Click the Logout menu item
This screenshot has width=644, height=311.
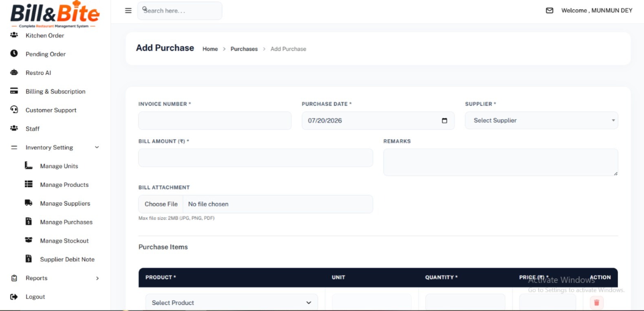tap(35, 297)
